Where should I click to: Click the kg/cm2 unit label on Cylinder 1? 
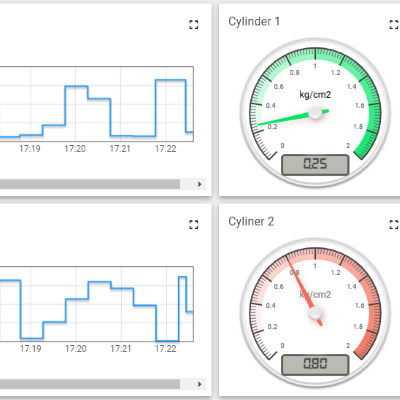[315, 95]
